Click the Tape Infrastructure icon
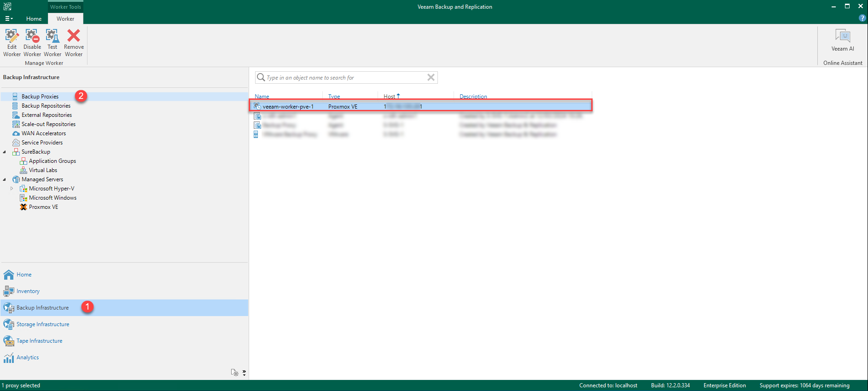This screenshot has width=868, height=391. 9,341
